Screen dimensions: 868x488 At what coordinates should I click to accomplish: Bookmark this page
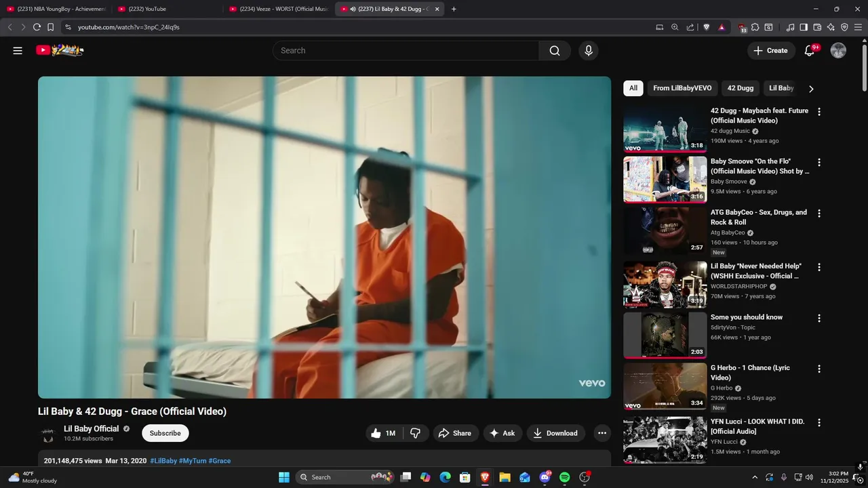(x=50, y=27)
